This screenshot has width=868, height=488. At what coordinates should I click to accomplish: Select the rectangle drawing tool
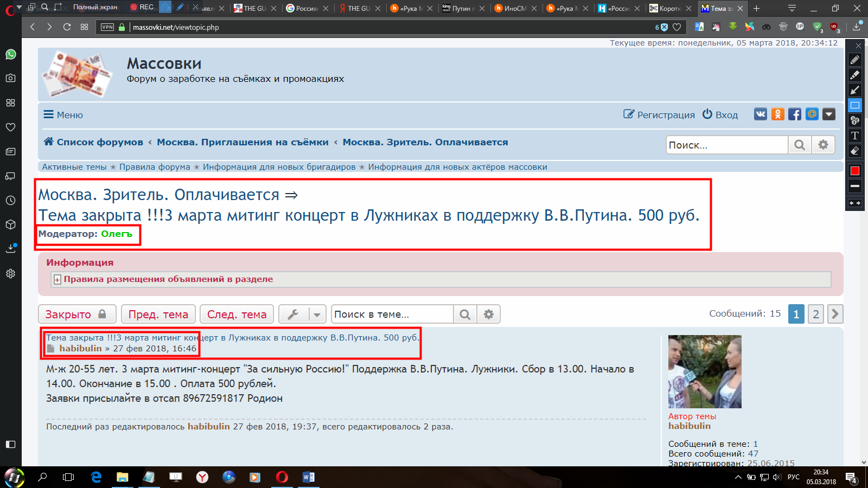[855, 105]
